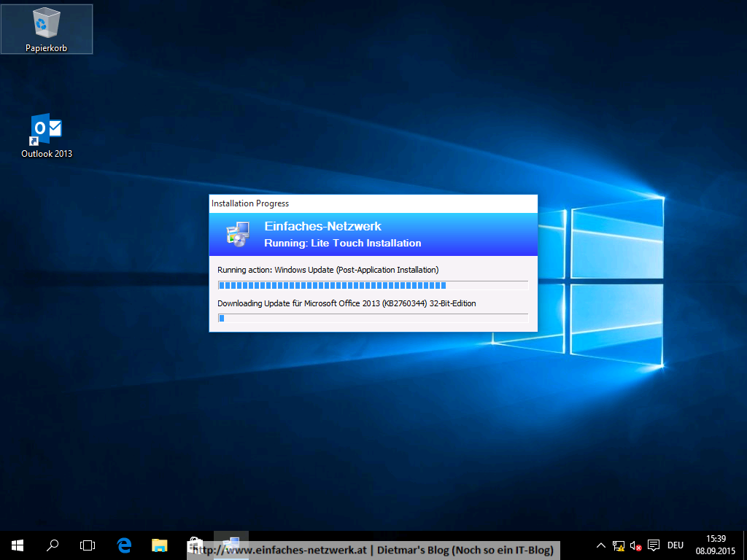The image size is (747, 560).
Task: Click the KB2760344 download progress bar
Action: click(x=373, y=318)
